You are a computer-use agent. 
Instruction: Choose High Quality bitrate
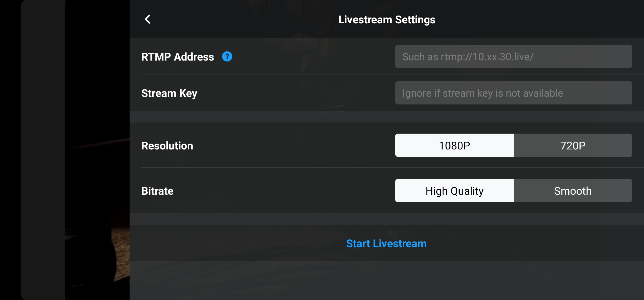[454, 191]
